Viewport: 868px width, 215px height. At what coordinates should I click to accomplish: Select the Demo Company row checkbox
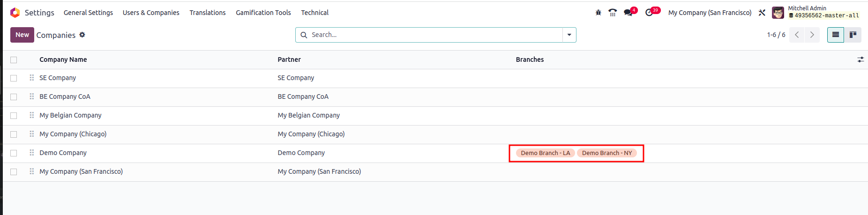point(14,153)
